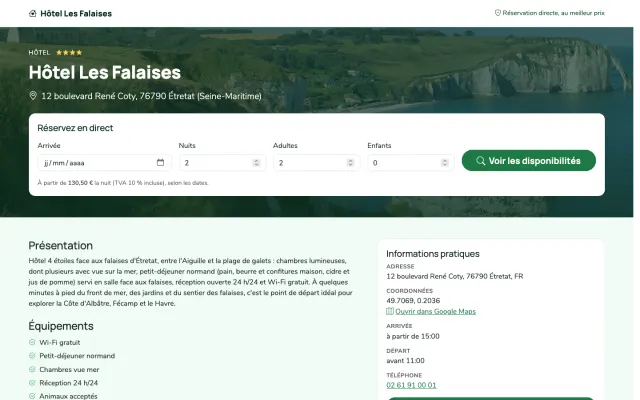The width and height of the screenshot is (640, 400).
Task: Open the calendar picker in Arrivée field
Action: point(160,162)
